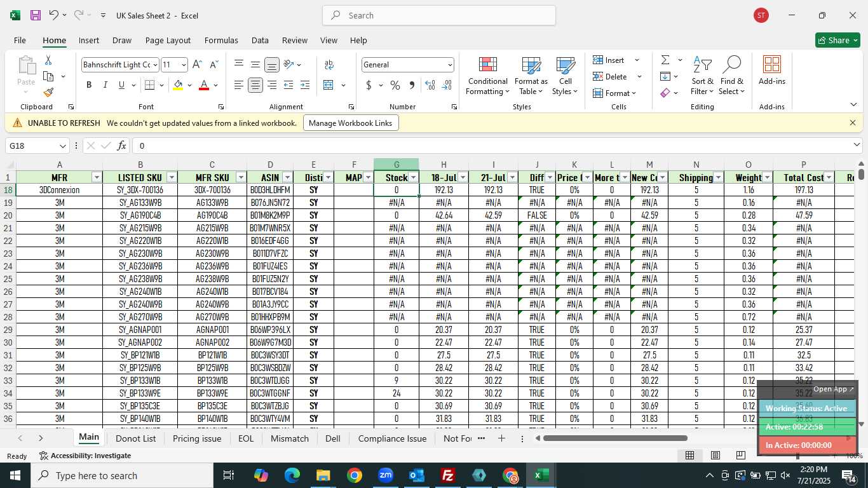Click the AutoSum sigma icon
This screenshot has height=488, width=868.
pos(665,60)
